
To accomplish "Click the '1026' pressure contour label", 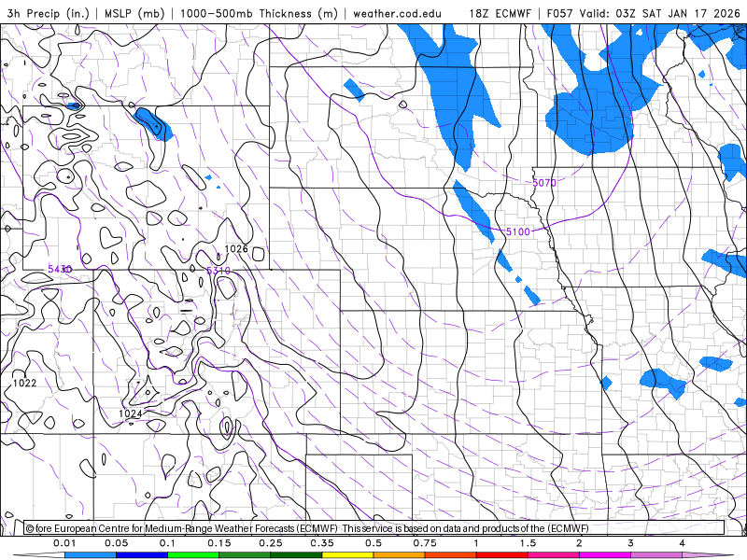I will click(236, 248).
